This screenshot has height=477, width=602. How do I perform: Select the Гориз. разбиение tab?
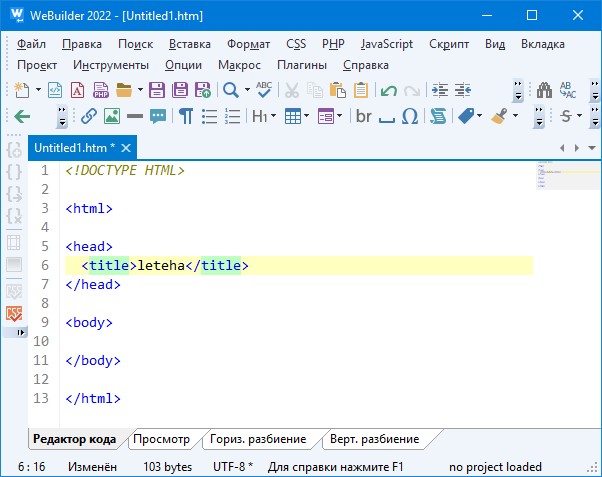[x=258, y=439]
